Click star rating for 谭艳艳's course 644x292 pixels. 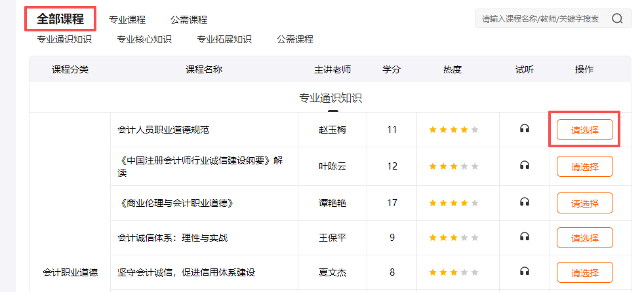point(453,203)
